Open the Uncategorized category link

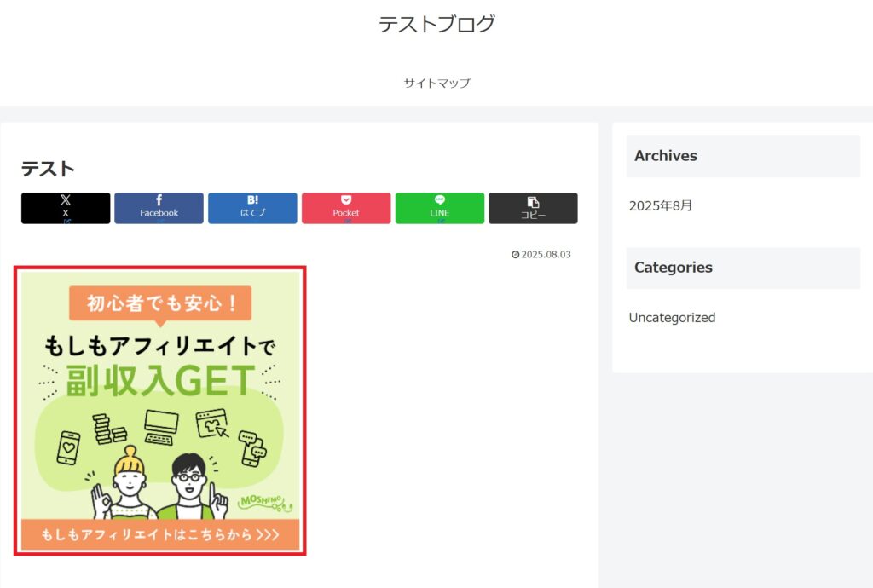click(672, 318)
